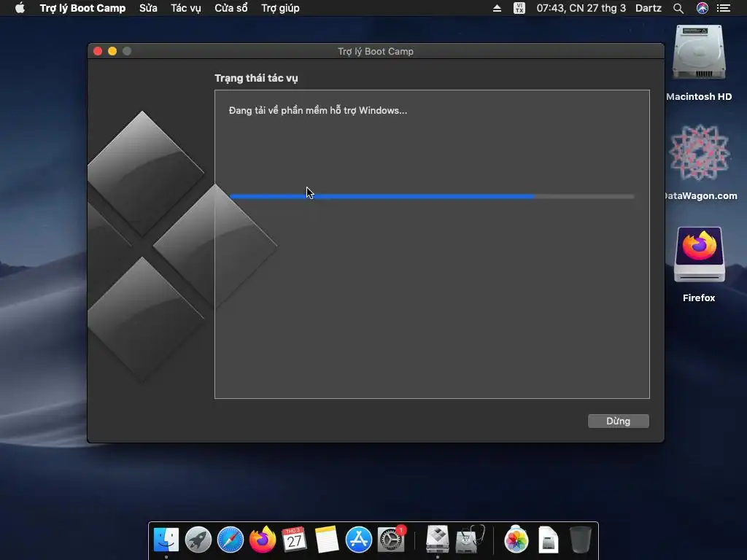Open the Apple menu
The height and width of the screenshot is (560, 747).
20,8
